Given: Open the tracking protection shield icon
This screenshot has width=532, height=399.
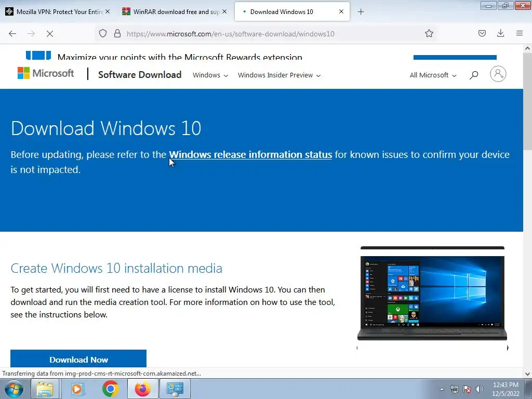Looking at the screenshot, I should coord(103,33).
